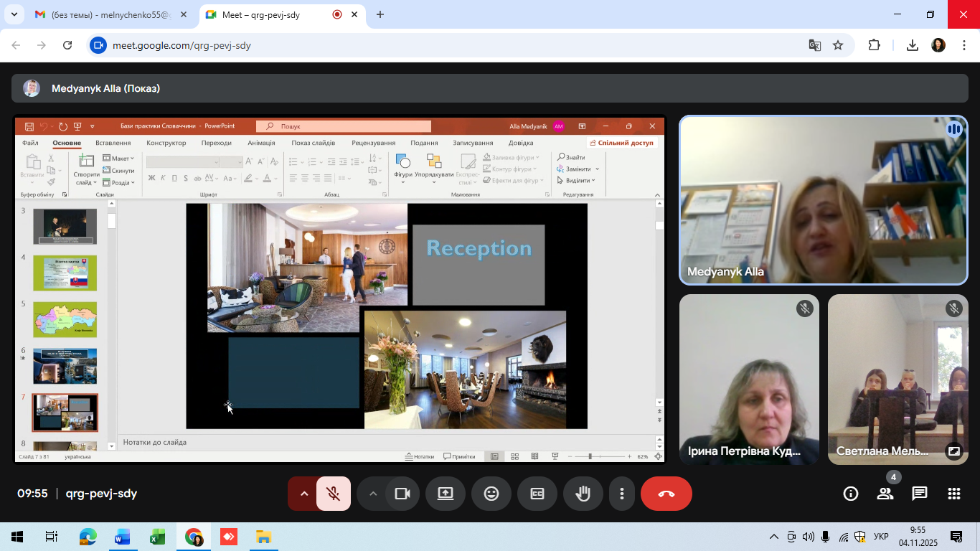Switch to the Анімація ribbon tab

[x=261, y=143]
